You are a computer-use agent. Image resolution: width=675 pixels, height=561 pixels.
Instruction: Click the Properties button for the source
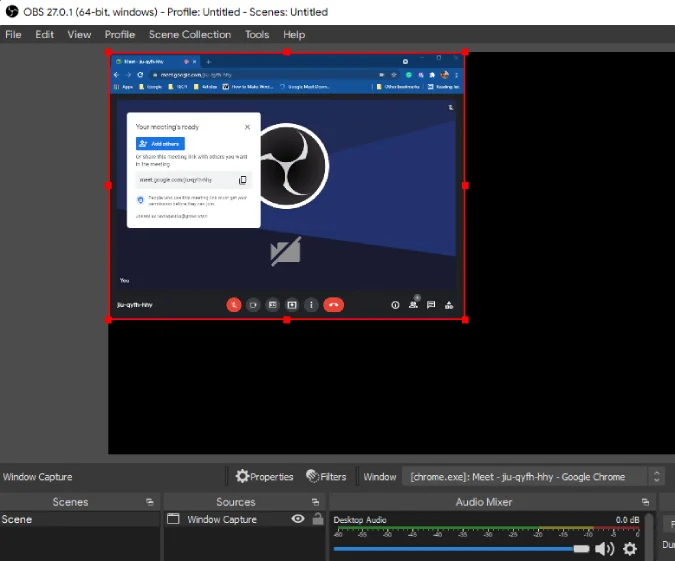pyautogui.click(x=264, y=477)
